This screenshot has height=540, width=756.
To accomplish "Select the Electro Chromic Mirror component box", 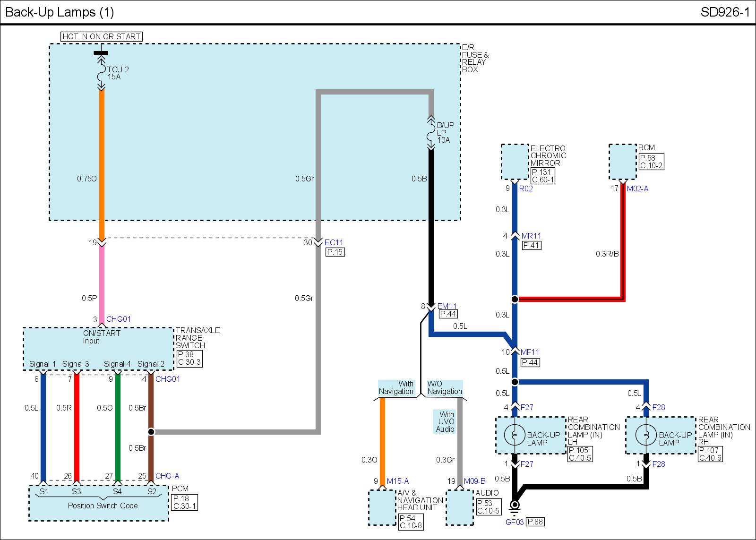I will (x=515, y=162).
